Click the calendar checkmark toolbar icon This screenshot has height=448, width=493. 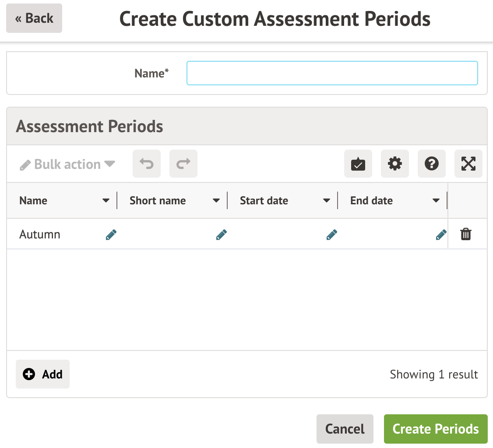pyautogui.click(x=358, y=164)
